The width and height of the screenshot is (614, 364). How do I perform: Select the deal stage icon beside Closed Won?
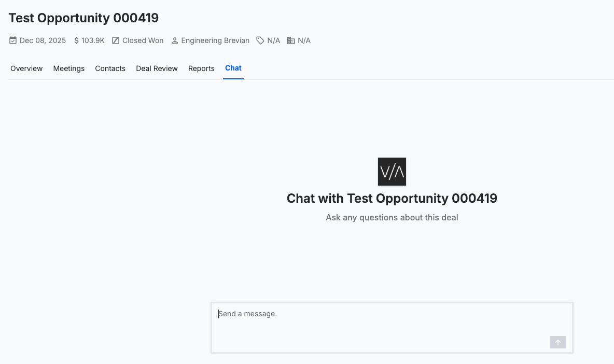click(x=115, y=40)
